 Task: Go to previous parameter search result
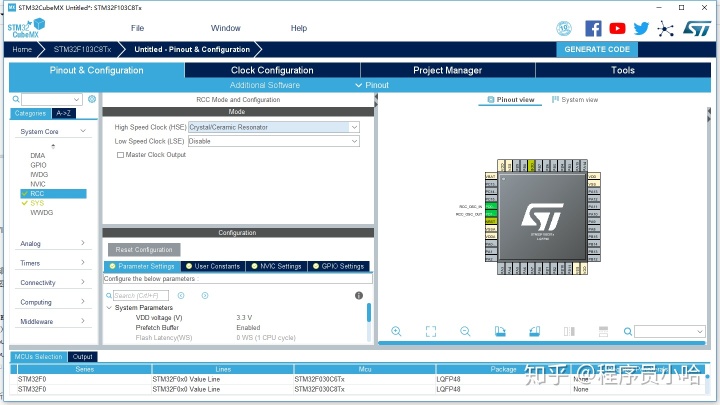[181, 296]
